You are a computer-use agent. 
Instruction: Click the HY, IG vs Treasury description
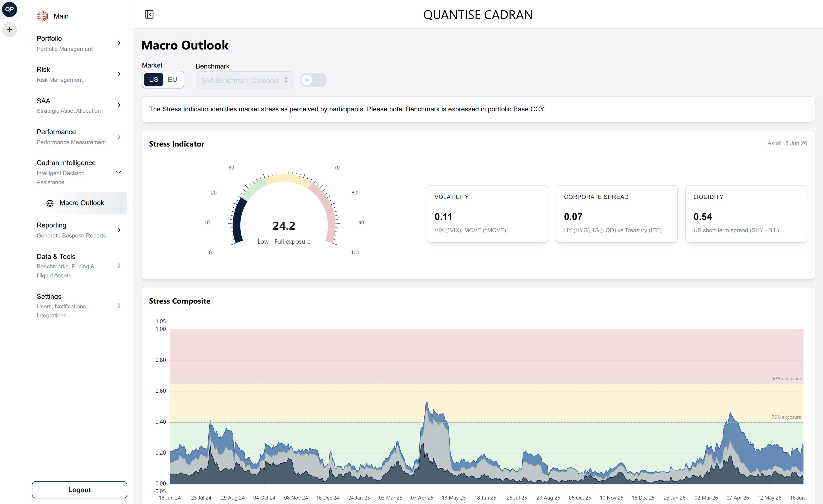613,230
